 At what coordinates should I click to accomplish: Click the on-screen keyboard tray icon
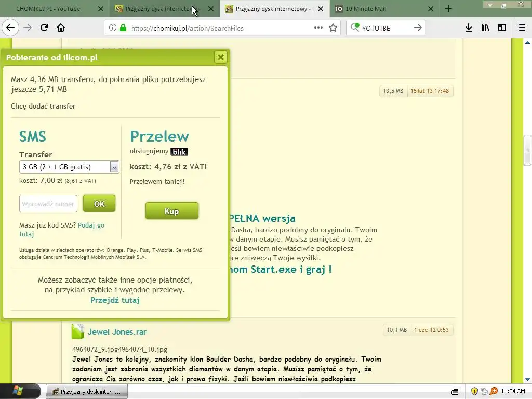(455, 392)
